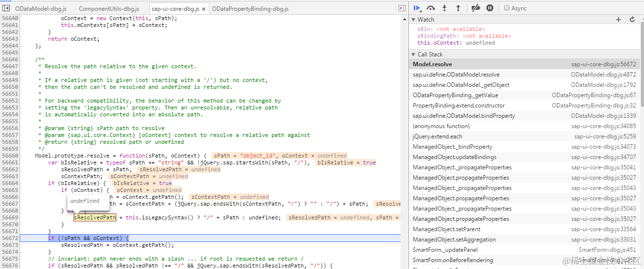Select PropertyBinding.extend.constructor stack frame
Viewport: 644px width, 269px height.
(x=524, y=106)
